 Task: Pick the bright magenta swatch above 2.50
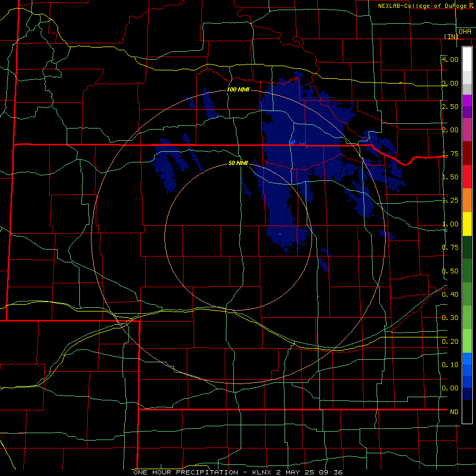[x=467, y=100]
